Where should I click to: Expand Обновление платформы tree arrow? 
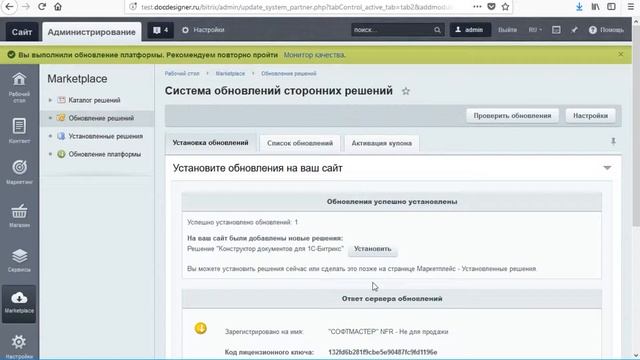point(50,154)
